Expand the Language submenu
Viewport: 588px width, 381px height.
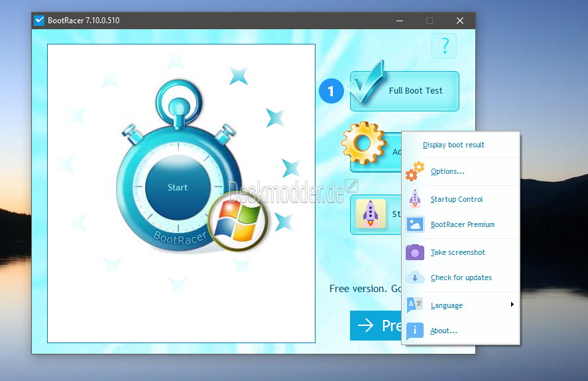point(461,305)
